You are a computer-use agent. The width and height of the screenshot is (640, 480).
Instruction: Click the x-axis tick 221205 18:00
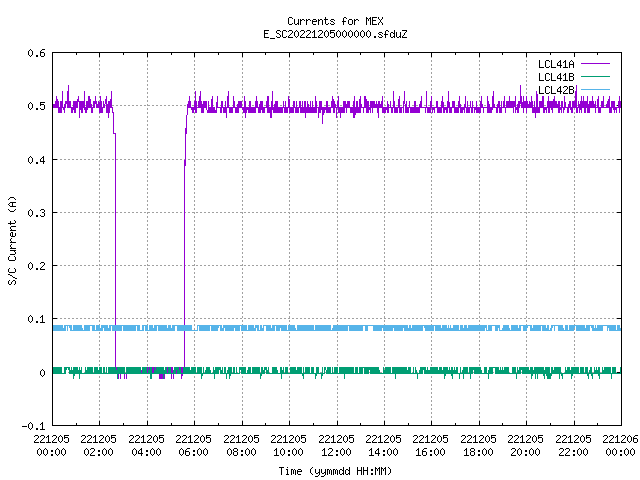coord(478,446)
